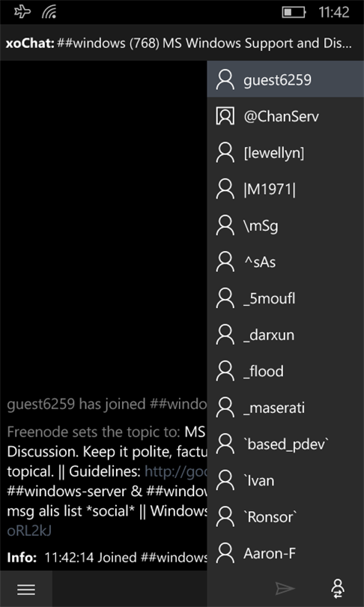
Task: Tap the Wi-Fi signal icon in status bar
Action: 49,12
